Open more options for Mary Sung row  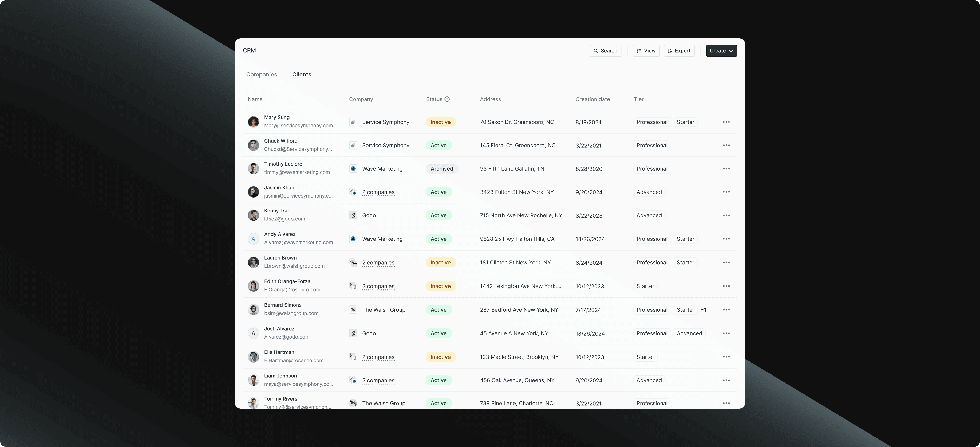[x=726, y=122]
